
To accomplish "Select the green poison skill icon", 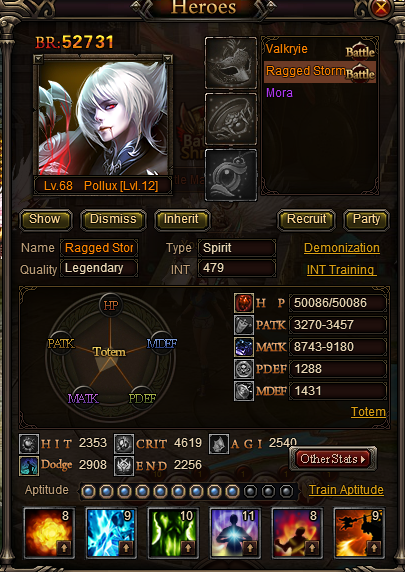I will click(173, 533).
